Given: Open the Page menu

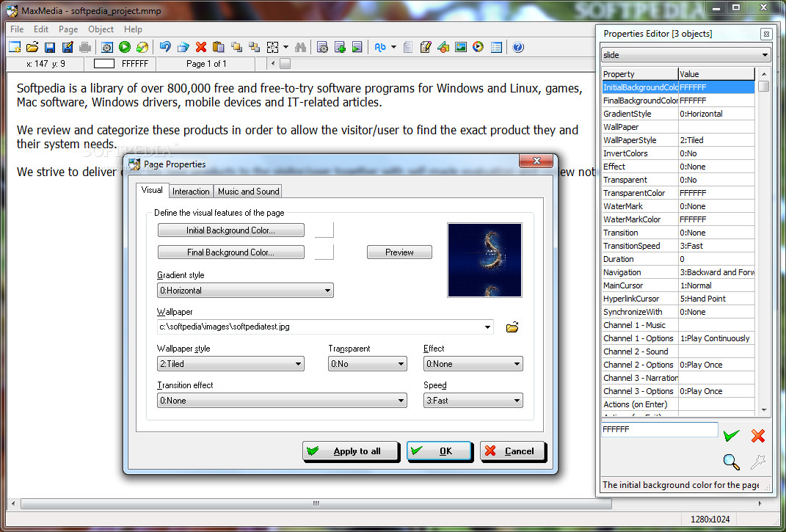Looking at the screenshot, I should point(68,29).
